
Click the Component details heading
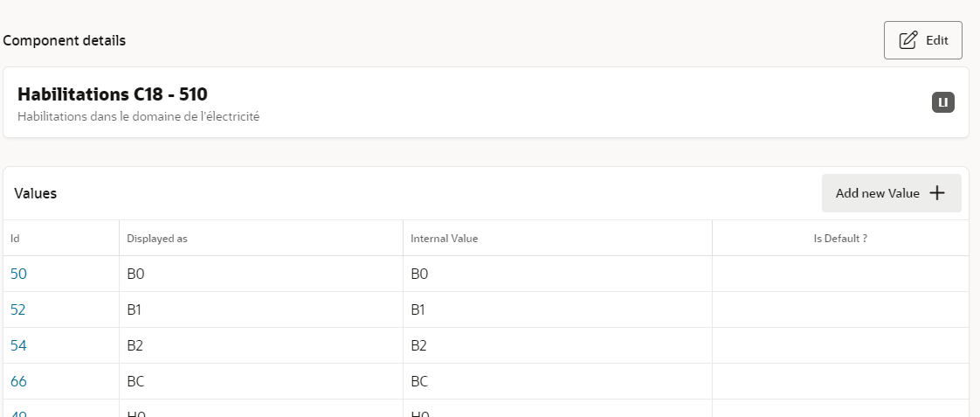click(65, 41)
